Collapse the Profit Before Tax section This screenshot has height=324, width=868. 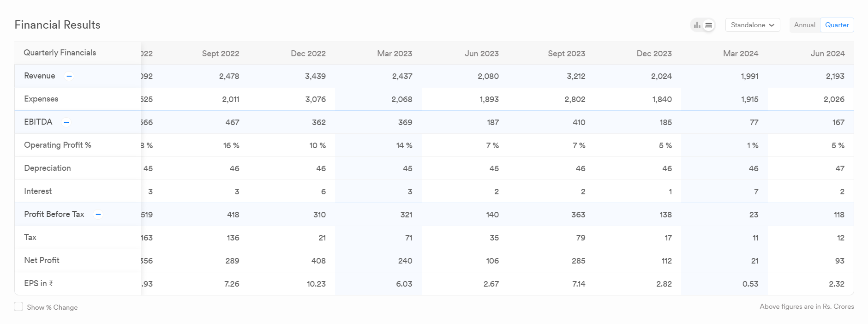(98, 215)
